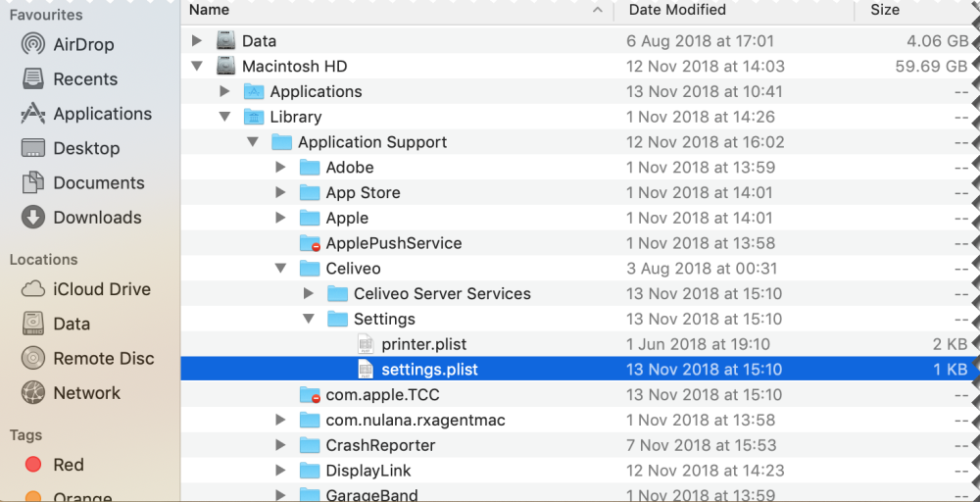The width and height of the screenshot is (980, 502).
Task: Expand the Celiveo Server Services folder
Action: pyautogui.click(x=309, y=294)
